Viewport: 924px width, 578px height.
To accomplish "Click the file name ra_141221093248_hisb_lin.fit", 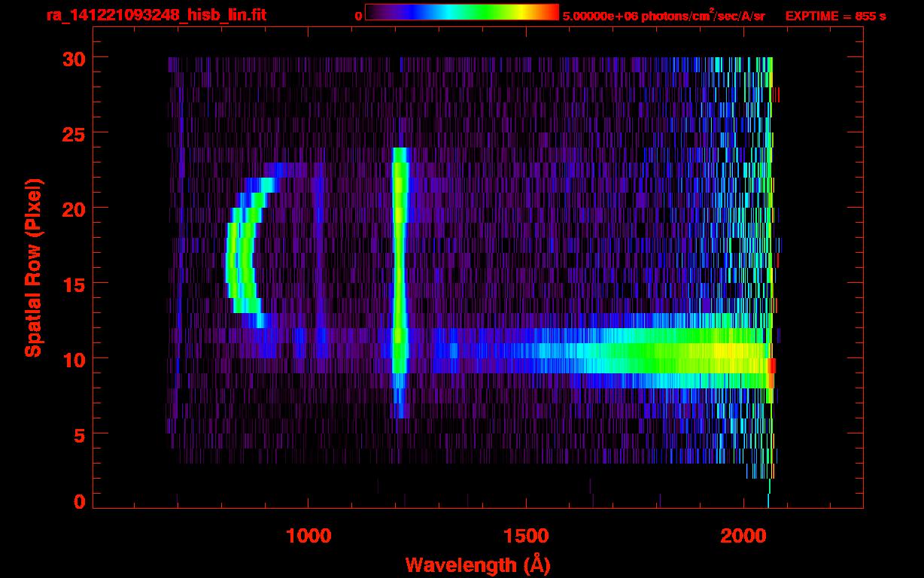I will 156,15.
